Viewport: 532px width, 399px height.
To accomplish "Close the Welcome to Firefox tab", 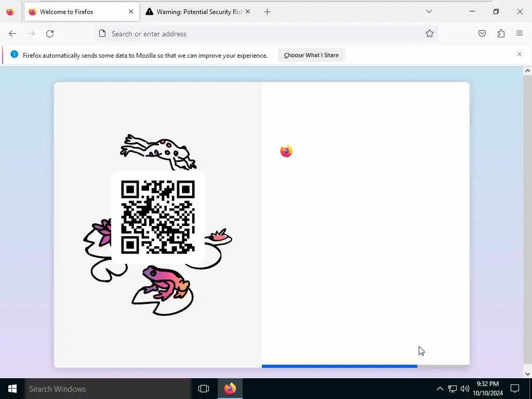I will point(131,11).
